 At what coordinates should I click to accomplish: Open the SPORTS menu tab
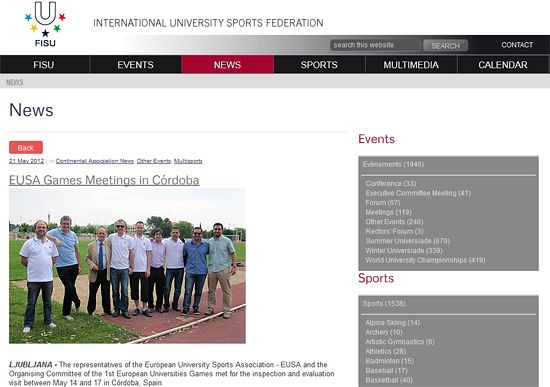point(319,65)
